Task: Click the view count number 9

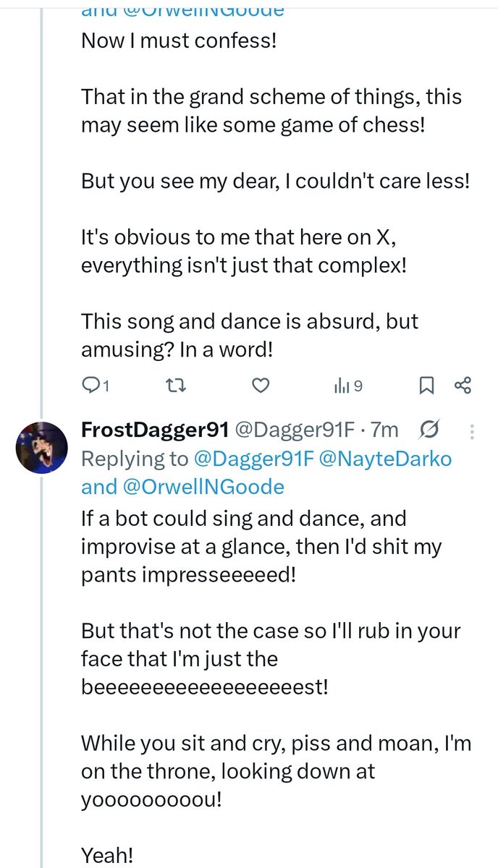Action: point(358,387)
